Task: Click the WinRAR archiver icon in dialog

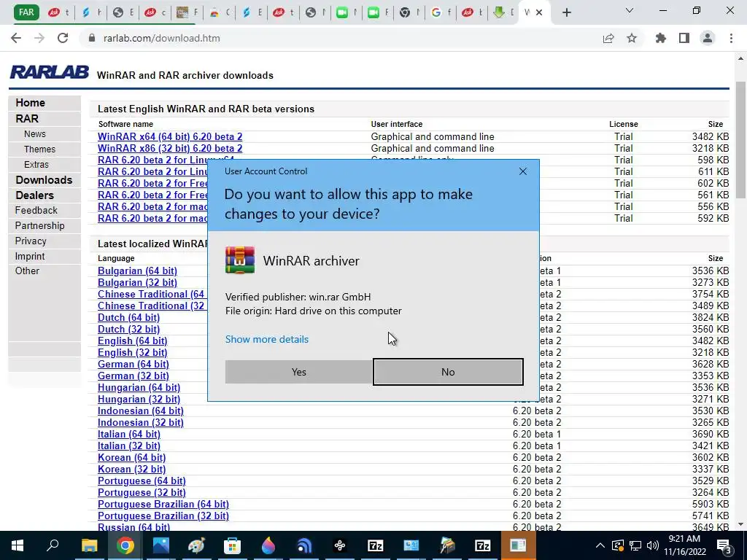Action: (239, 260)
